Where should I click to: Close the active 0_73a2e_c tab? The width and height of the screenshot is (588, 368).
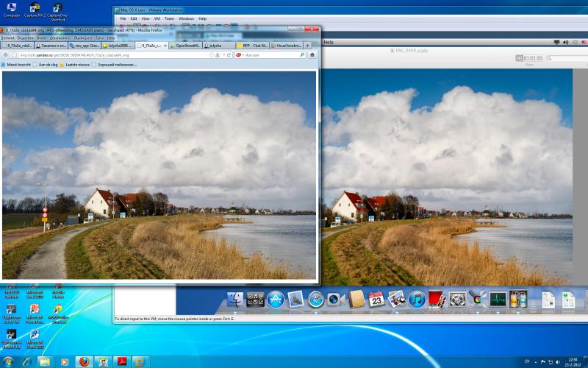pyautogui.click(x=165, y=46)
